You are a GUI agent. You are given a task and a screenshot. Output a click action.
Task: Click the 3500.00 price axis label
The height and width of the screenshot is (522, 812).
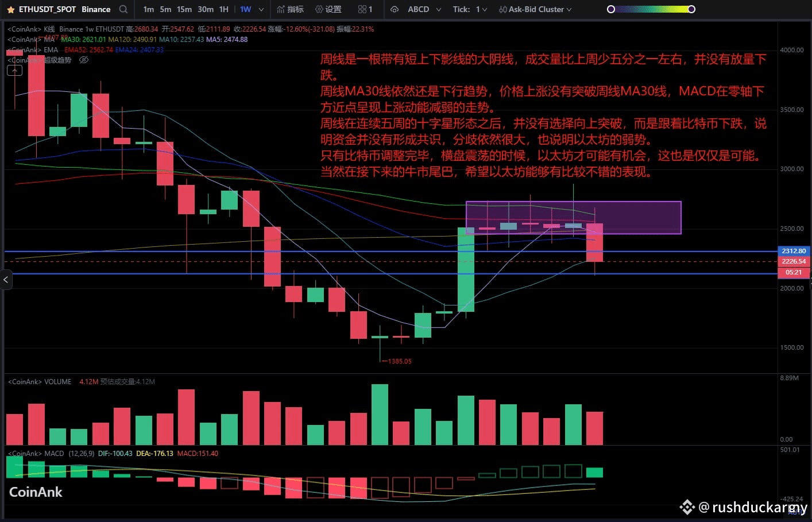tap(792, 110)
